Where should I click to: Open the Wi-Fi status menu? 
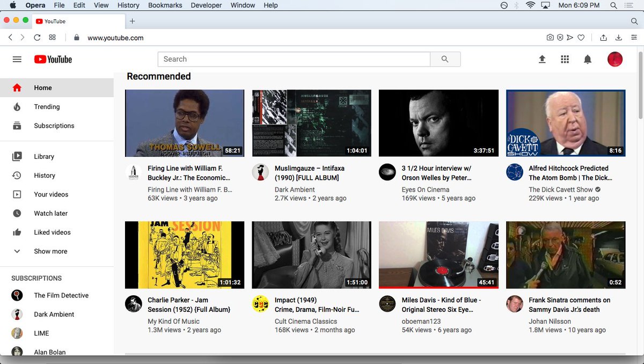pos(530,5)
